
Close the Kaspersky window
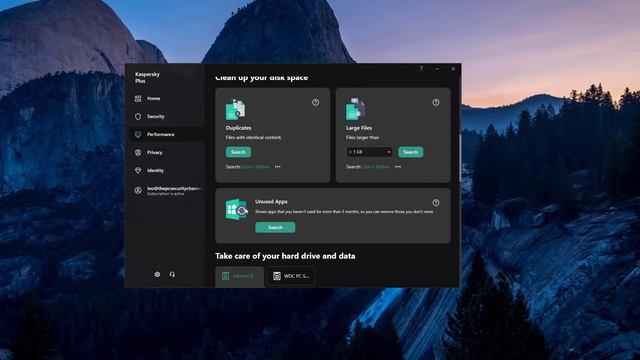[453, 69]
